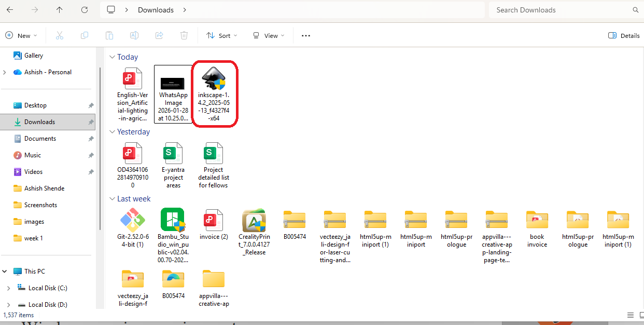This screenshot has height=325, width=644.
Task: Select the html5up-miniport (1) zip under Last week
Action: (375, 228)
